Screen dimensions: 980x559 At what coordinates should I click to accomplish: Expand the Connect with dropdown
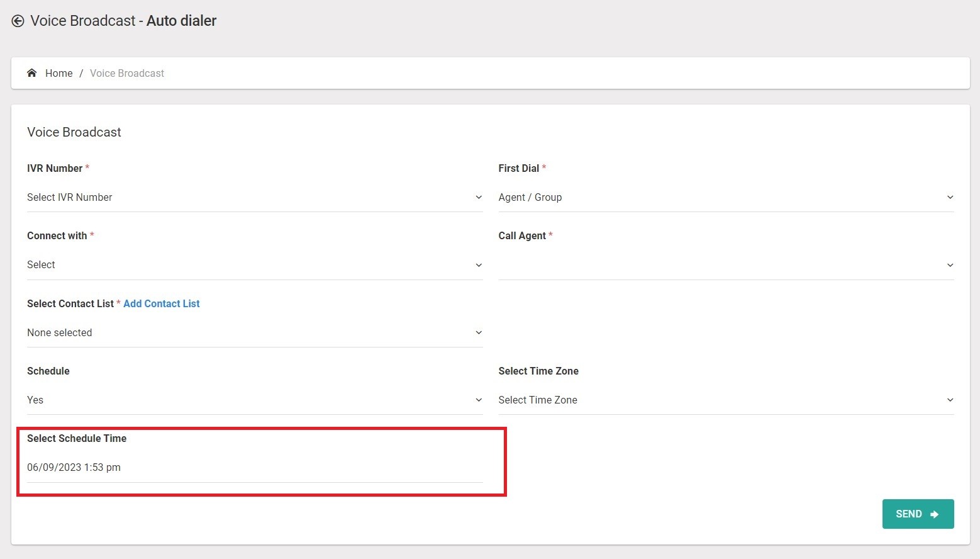pyautogui.click(x=255, y=265)
